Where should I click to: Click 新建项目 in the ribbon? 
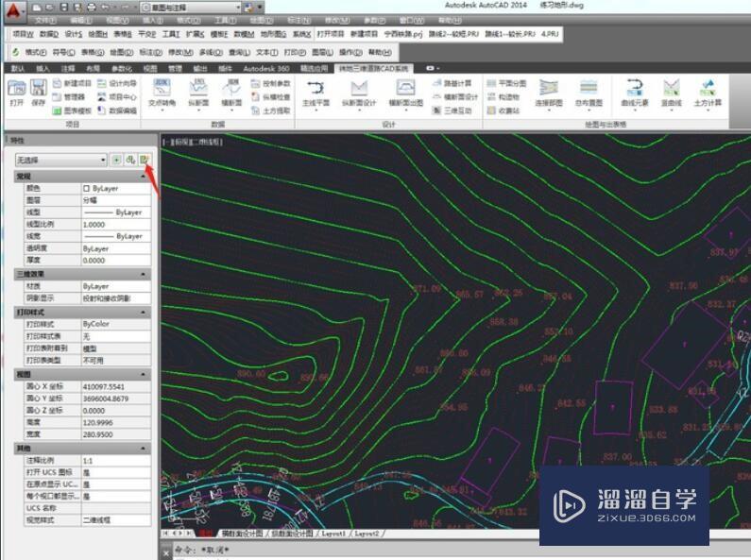tap(72, 83)
